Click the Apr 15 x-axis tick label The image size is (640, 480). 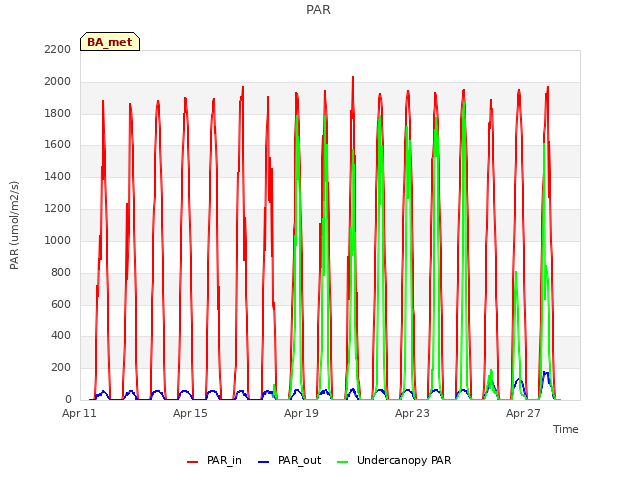coord(190,413)
